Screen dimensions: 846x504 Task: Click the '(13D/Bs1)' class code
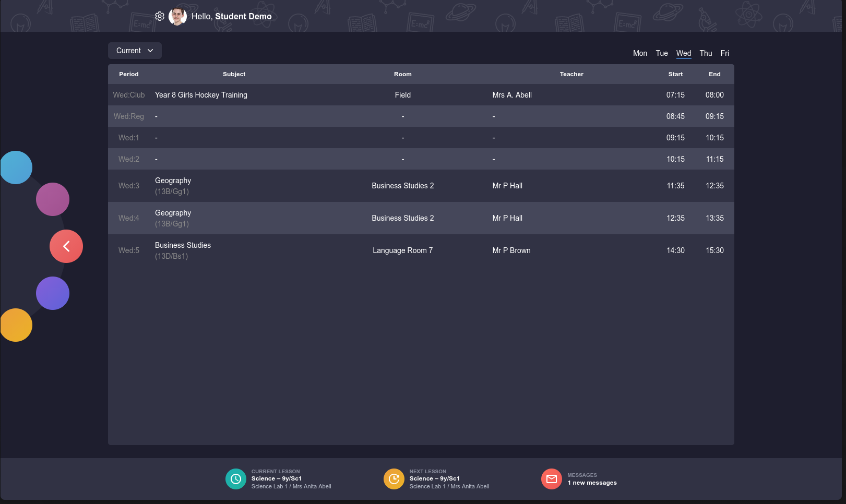pyautogui.click(x=171, y=256)
